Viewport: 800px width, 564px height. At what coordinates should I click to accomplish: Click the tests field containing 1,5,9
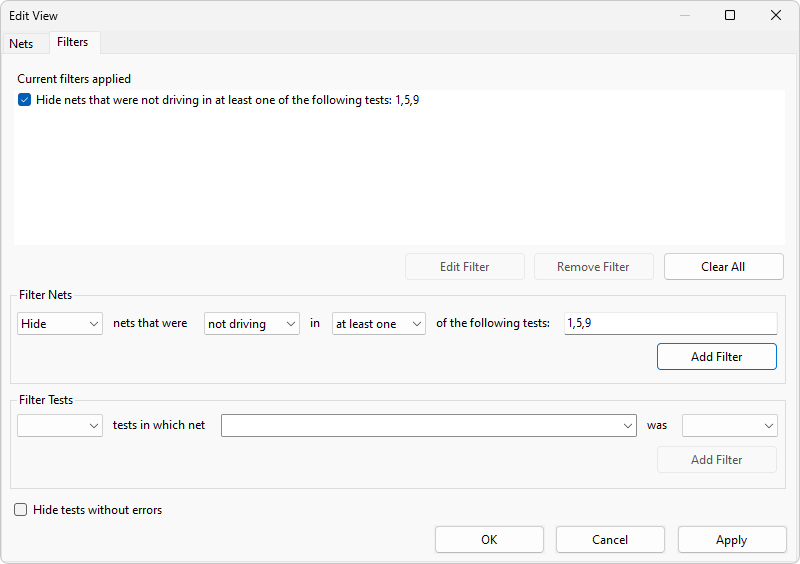pyautogui.click(x=670, y=324)
